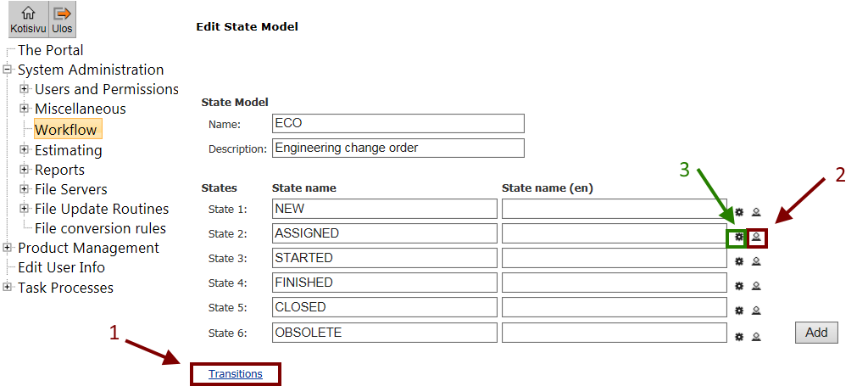The height and width of the screenshot is (392, 868).
Task: Collapse the System Administration tree node
Action: tap(8, 70)
